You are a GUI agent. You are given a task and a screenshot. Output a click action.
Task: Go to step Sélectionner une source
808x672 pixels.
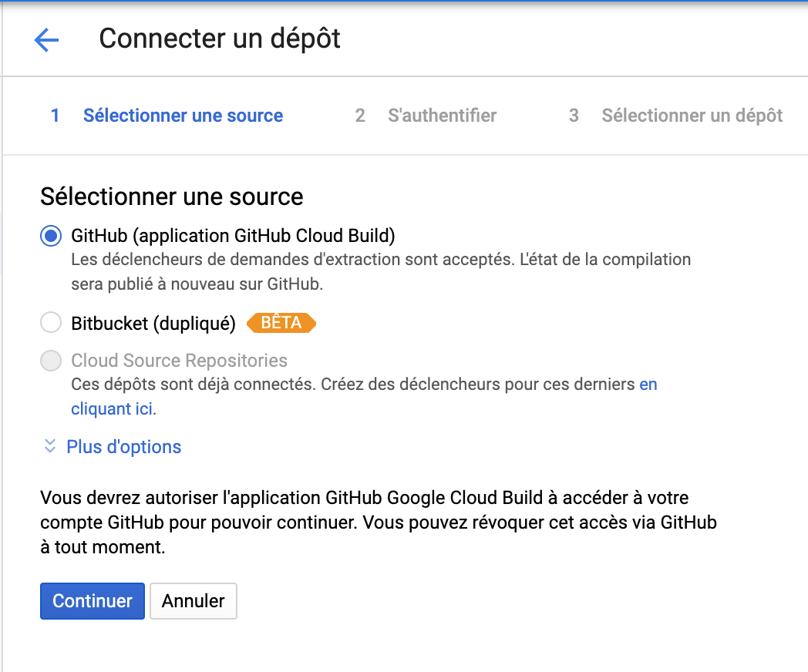point(183,116)
